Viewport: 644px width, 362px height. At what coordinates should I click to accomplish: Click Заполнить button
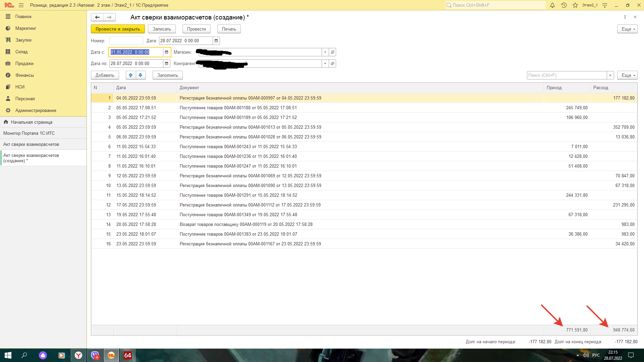(x=168, y=75)
